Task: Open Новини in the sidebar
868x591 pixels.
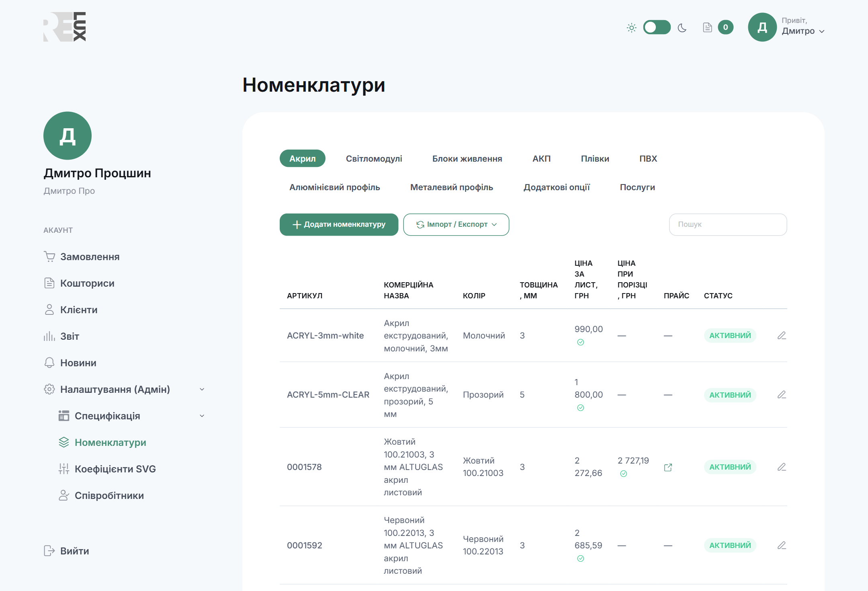Action: [x=70, y=363]
